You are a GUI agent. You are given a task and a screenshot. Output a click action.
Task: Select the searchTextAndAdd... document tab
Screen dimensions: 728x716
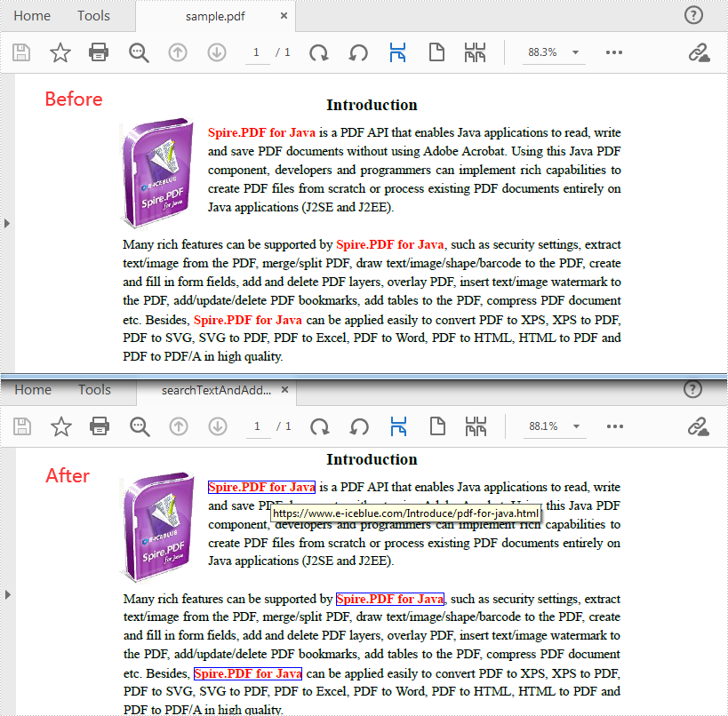click(x=216, y=391)
